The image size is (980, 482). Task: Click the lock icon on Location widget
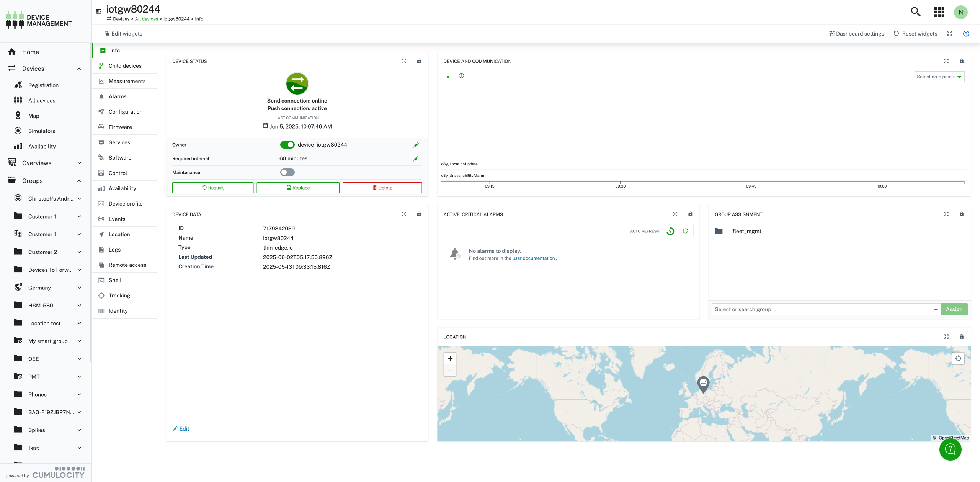click(961, 337)
